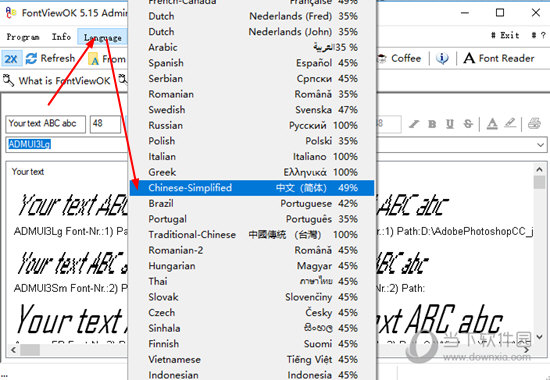Click the Coffee toolbar button
Screen dimensions: 550x380
click(x=400, y=58)
